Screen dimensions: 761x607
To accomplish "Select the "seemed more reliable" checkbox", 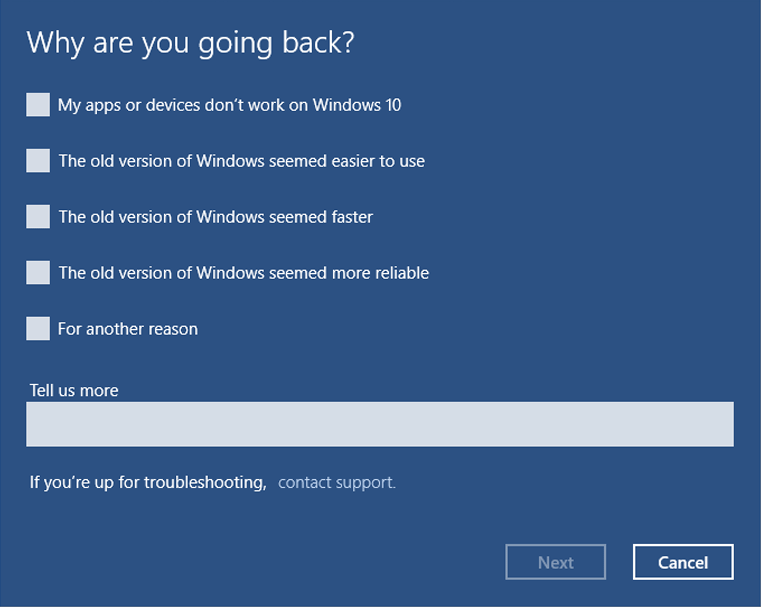I will (x=38, y=273).
